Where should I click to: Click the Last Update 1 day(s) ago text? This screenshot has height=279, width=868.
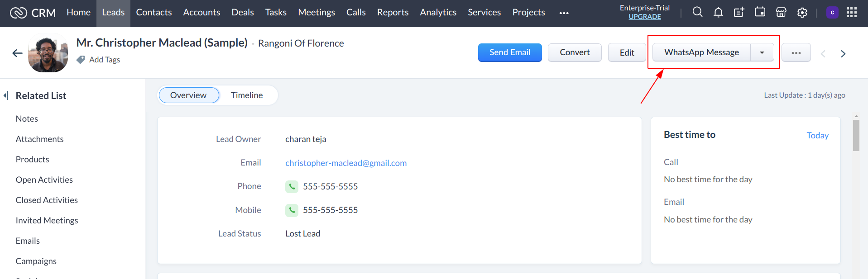(805, 95)
